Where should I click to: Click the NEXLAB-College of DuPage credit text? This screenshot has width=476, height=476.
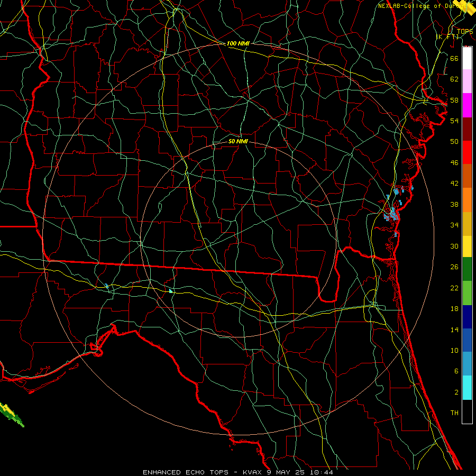pos(425,6)
